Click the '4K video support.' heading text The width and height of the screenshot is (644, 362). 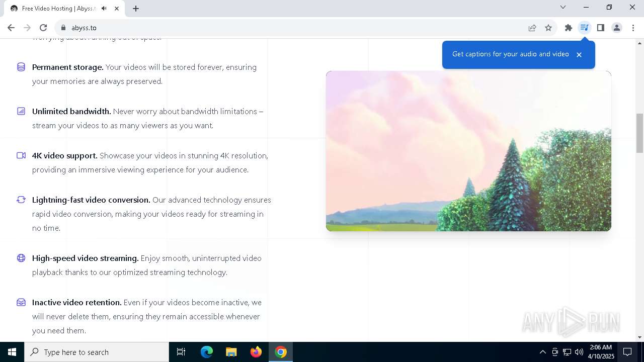[65, 155]
